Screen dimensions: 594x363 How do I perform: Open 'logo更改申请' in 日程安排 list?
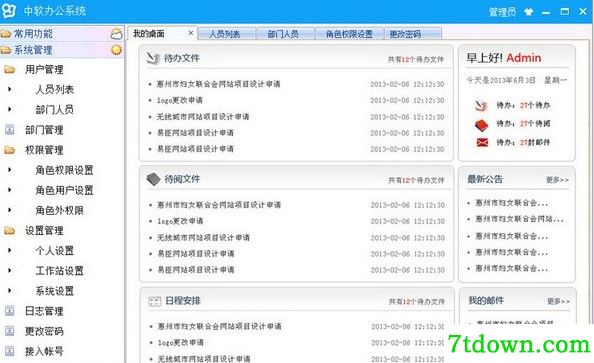(181, 343)
